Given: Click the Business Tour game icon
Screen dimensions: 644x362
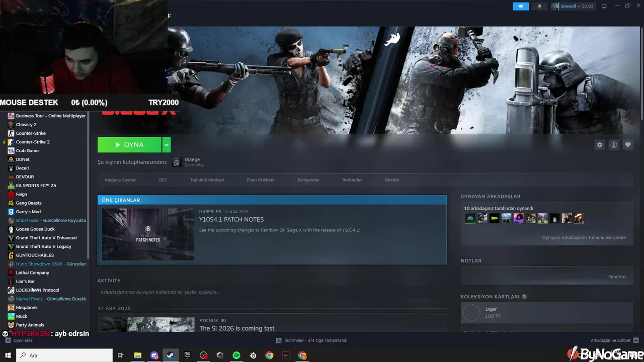Looking at the screenshot, I should [x=11, y=116].
